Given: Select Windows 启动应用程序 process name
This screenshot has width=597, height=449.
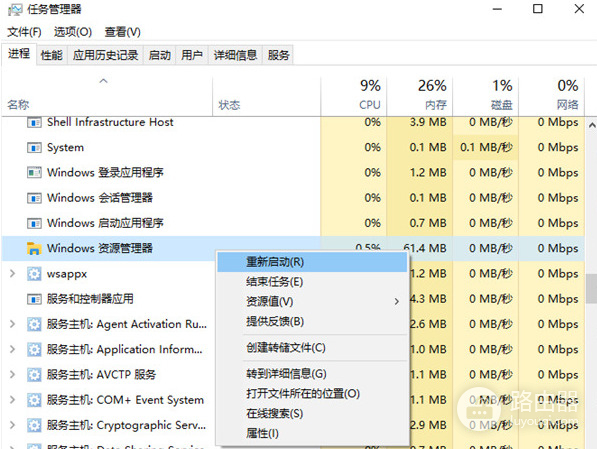Looking at the screenshot, I should click(105, 223).
